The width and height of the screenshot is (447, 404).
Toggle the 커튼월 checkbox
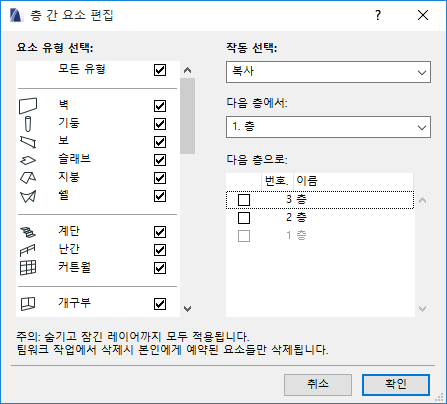[160, 268]
